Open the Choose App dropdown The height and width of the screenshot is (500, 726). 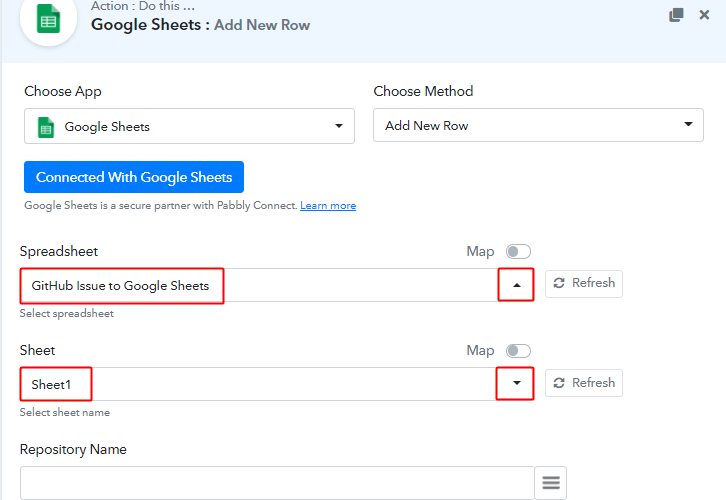189,126
